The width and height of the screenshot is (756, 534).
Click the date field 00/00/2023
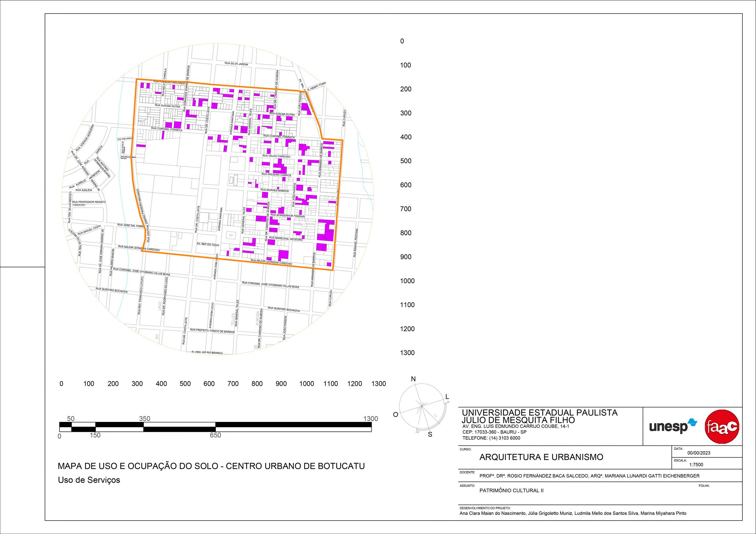pyautogui.click(x=699, y=453)
